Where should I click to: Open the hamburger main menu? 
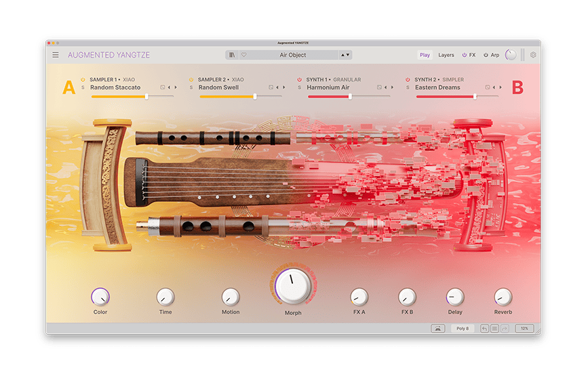(x=56, y=55)
